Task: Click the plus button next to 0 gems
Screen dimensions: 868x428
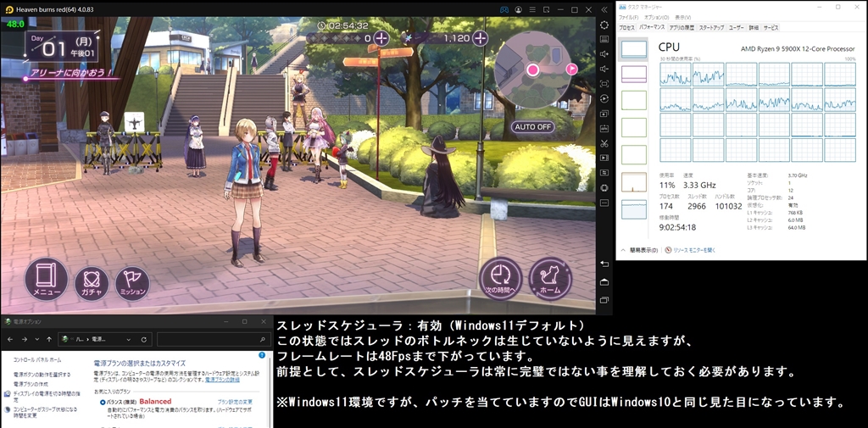Action: click(x=381, y=38)
